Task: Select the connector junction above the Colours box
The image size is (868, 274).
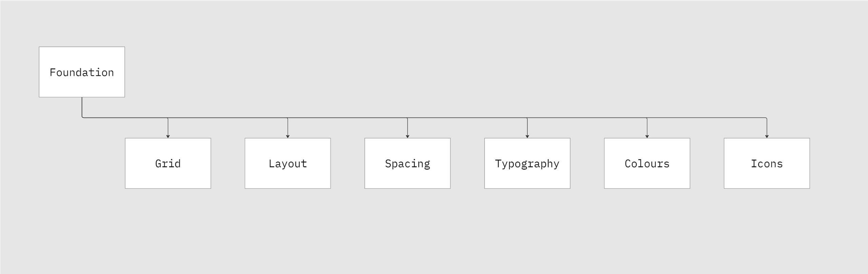Action: tap(647, 118)
